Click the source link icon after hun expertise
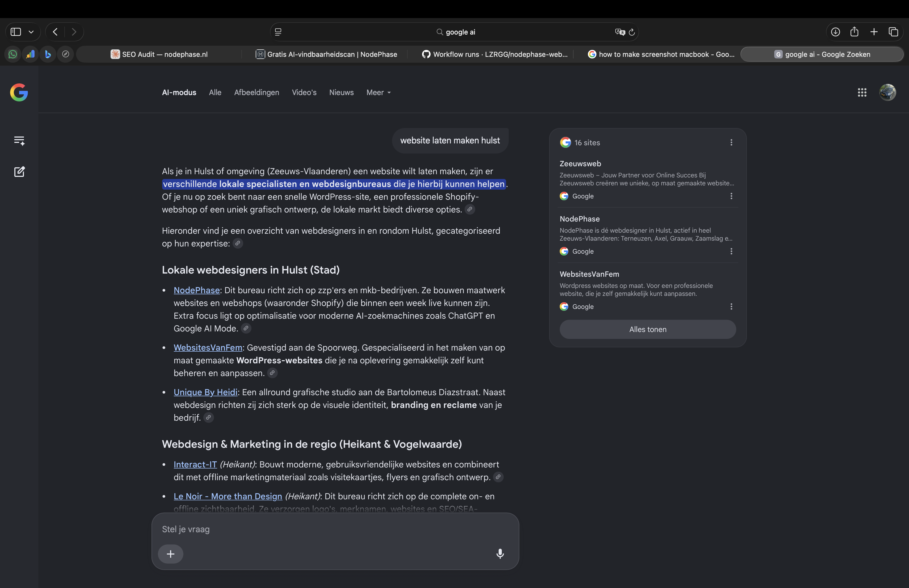The image size is (909, 588). [238, 243]
